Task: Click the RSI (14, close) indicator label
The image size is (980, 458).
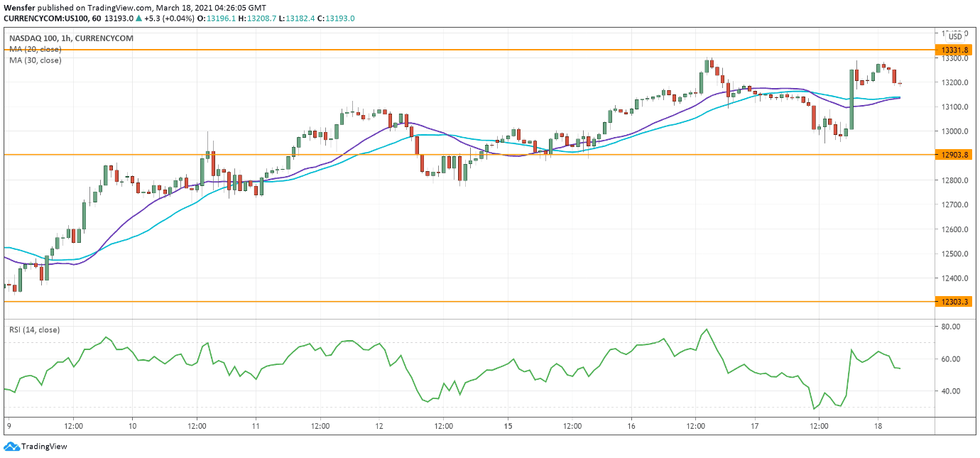Action: click(34, 329)
